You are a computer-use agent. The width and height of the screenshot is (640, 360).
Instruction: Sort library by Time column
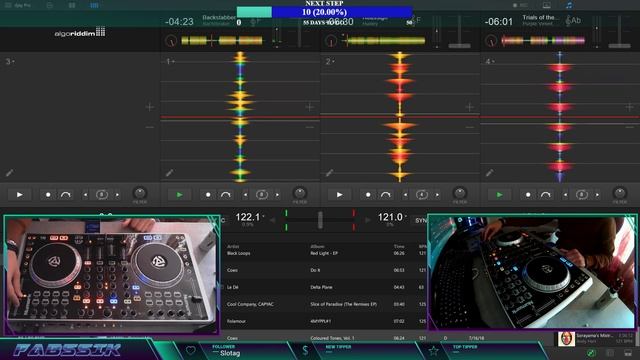pos(399,246)
